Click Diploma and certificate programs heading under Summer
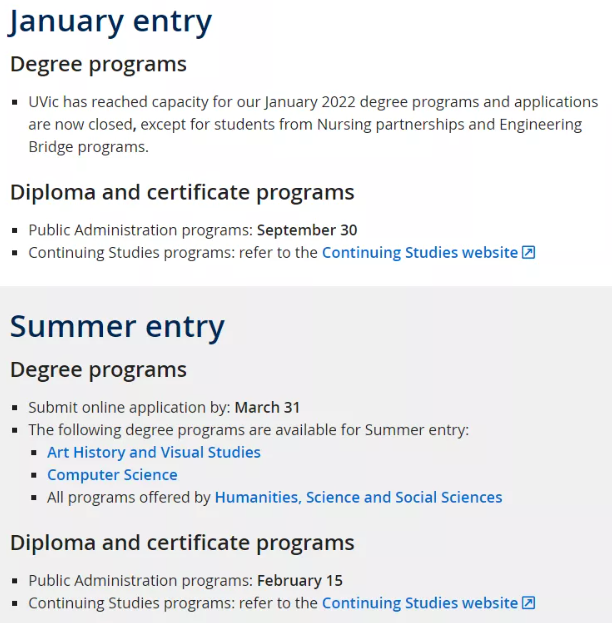This screenshot has height=623, width=612. [x=182, y=543]
